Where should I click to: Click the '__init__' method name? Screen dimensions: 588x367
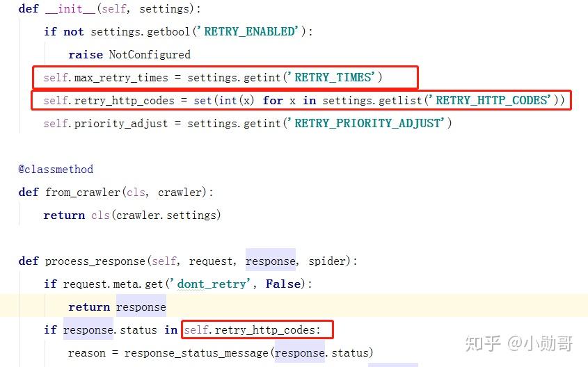[x=70, y=9]
